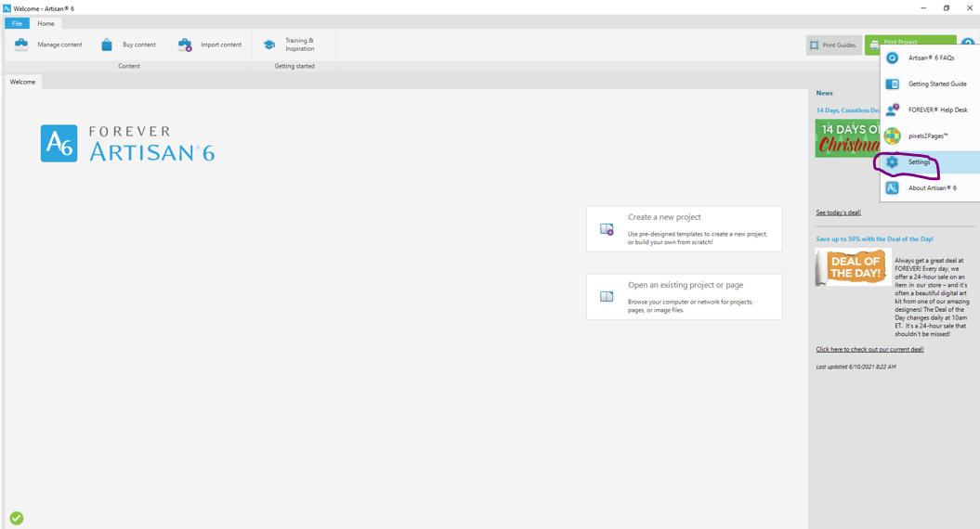Open the File ribbon tab
Image resolution: width=980 pixels, height=529 pixels.
17,23
